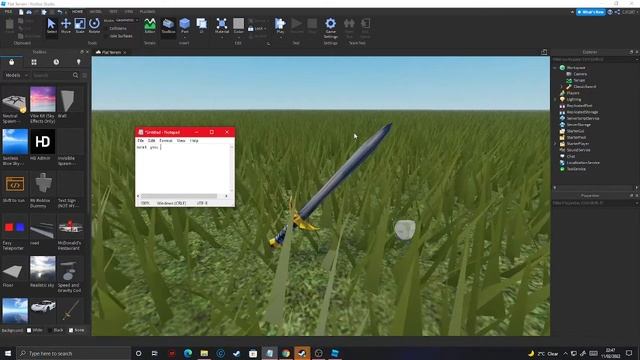Switch to the MODEL ribbon tab
This screenshot has height=360, width=640.
[x=96, y=12]
